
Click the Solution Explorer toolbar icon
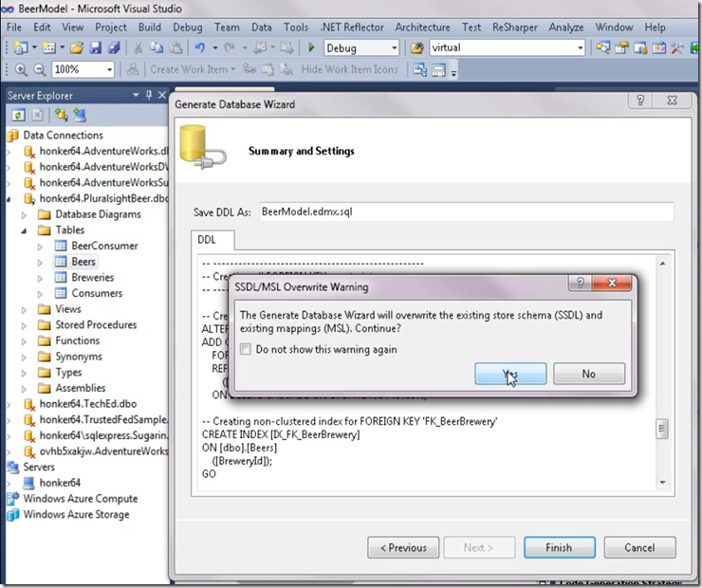point(602,47)
